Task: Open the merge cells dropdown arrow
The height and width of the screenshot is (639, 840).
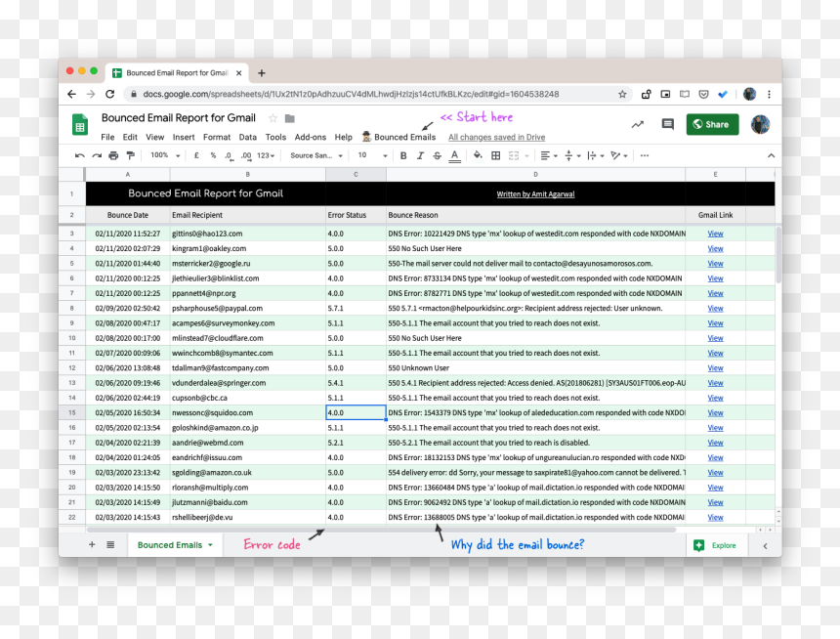Action: point(527,156)
